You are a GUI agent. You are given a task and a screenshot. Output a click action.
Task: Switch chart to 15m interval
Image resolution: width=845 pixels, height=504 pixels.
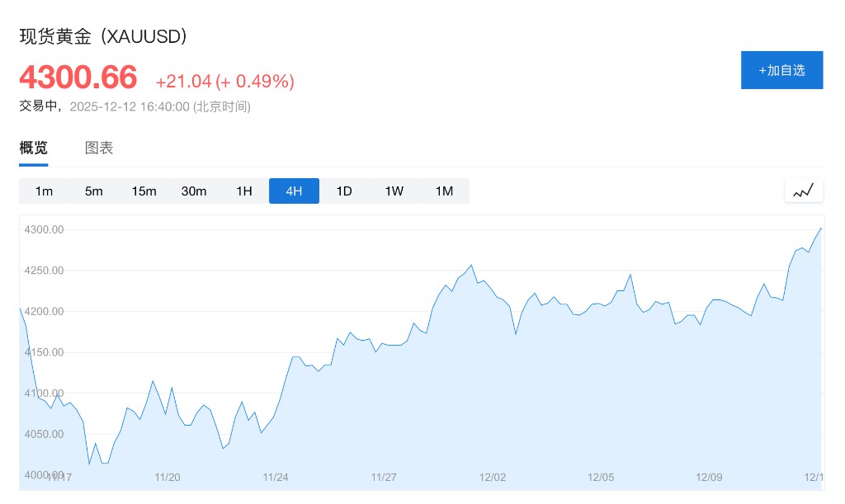coord(144,191)
